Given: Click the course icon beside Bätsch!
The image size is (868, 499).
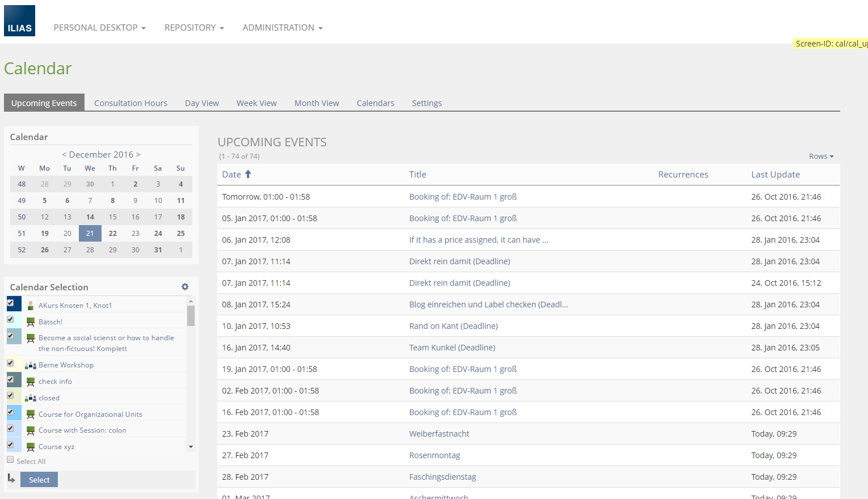Looking at the screenshot, I should click(x=31, y=322).
